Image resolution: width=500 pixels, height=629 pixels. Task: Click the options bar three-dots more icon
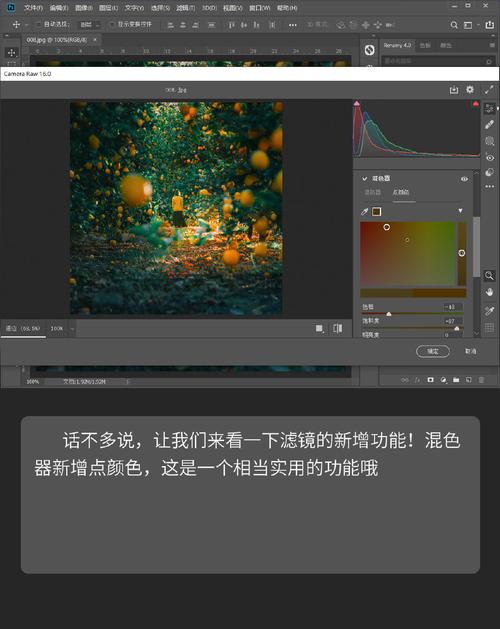coord(293,25)
